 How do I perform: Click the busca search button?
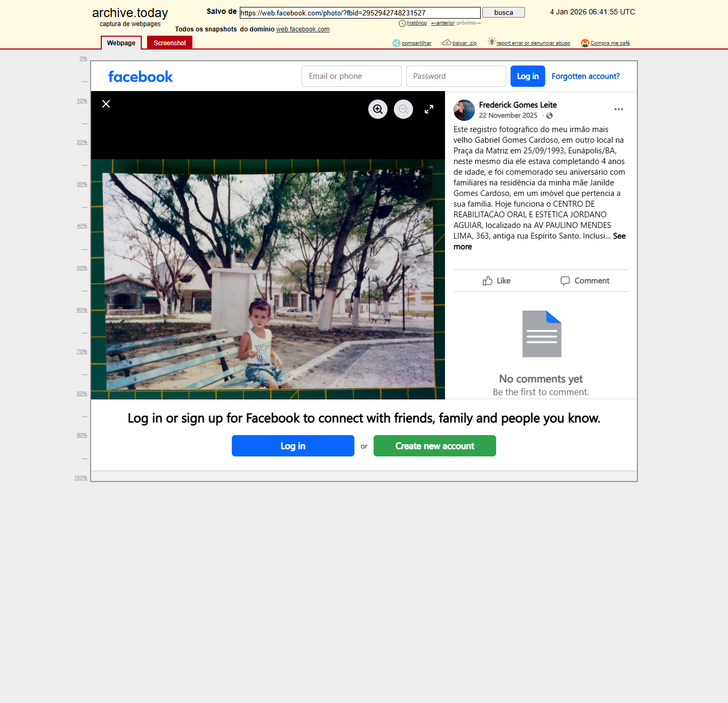[x=504, y=12]
